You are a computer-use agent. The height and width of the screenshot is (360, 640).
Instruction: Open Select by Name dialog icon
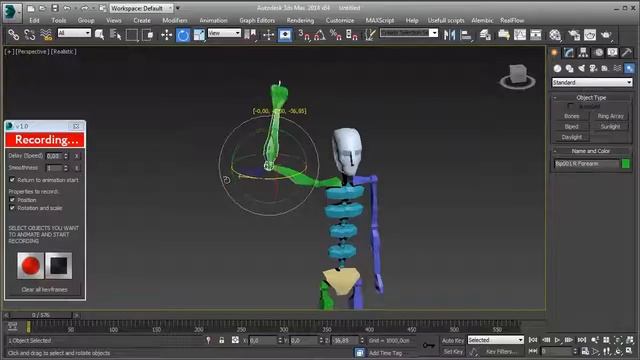[x=116, y=35]
